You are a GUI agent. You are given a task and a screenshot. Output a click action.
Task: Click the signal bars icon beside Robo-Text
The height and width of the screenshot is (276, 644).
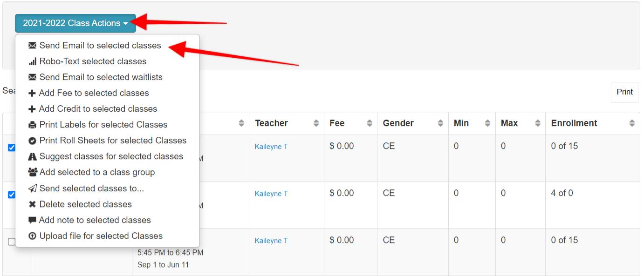tap(32, 61)
